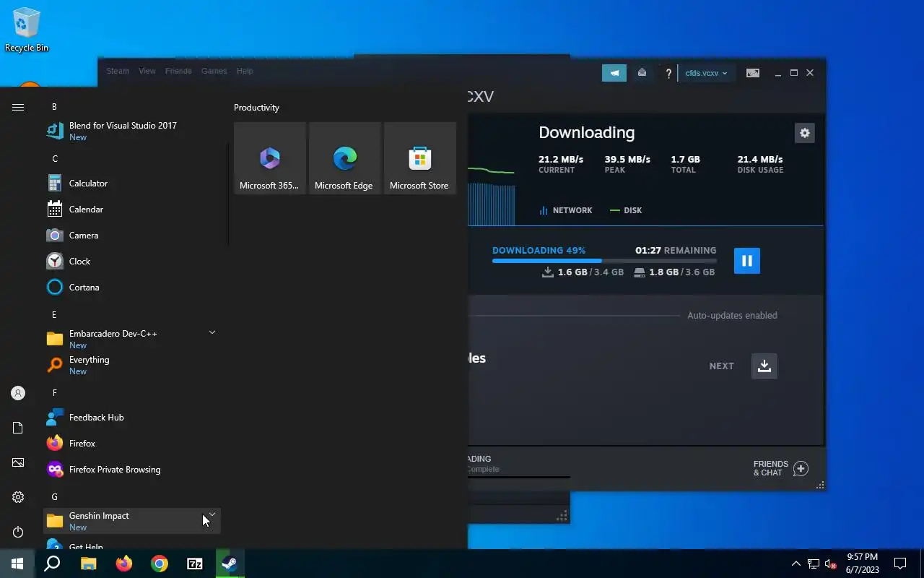Viewport: 924px width, 578px height.
Task: Expand the Start menu hamburger button
Action: pos(18,107)
